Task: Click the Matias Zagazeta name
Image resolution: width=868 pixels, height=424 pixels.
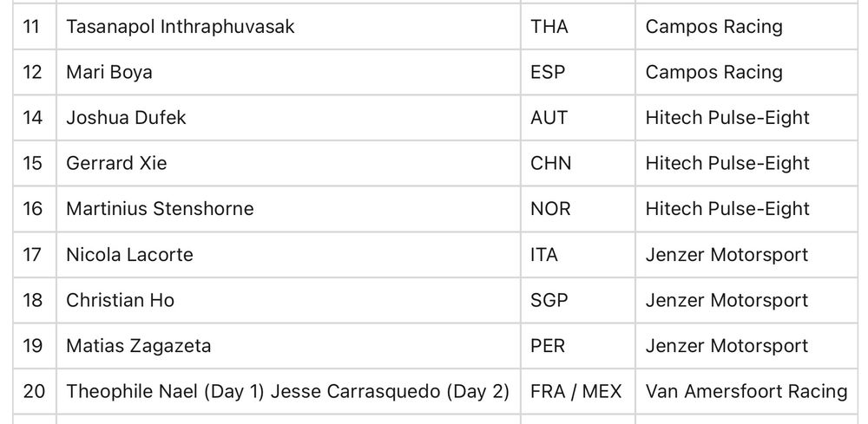Action: pos(138,345)
